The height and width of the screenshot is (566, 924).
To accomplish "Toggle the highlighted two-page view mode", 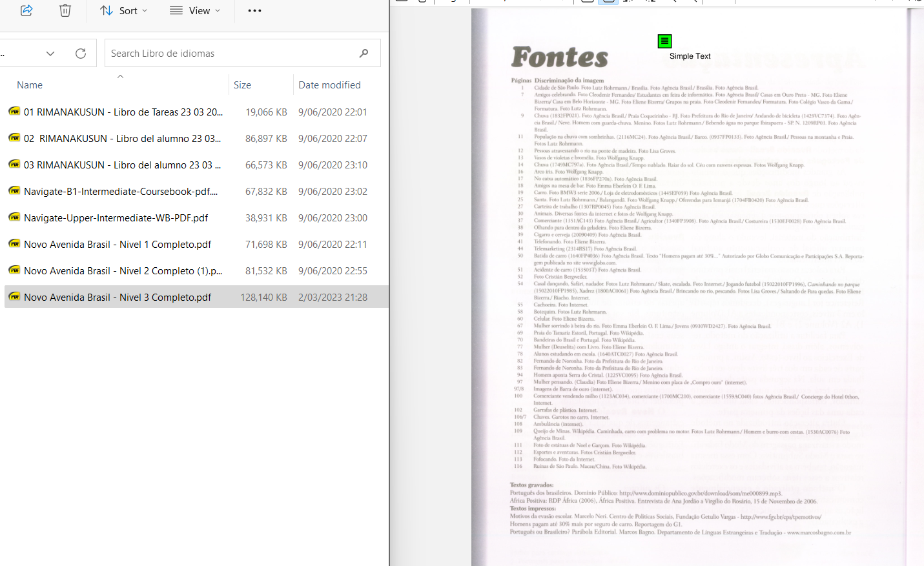I will [x=608, y=3].
